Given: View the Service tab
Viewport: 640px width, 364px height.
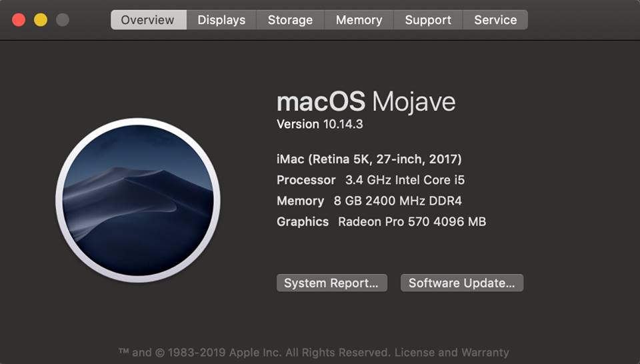Looking at the screenshot, I should pyautogui.click(x=495, y=19).
